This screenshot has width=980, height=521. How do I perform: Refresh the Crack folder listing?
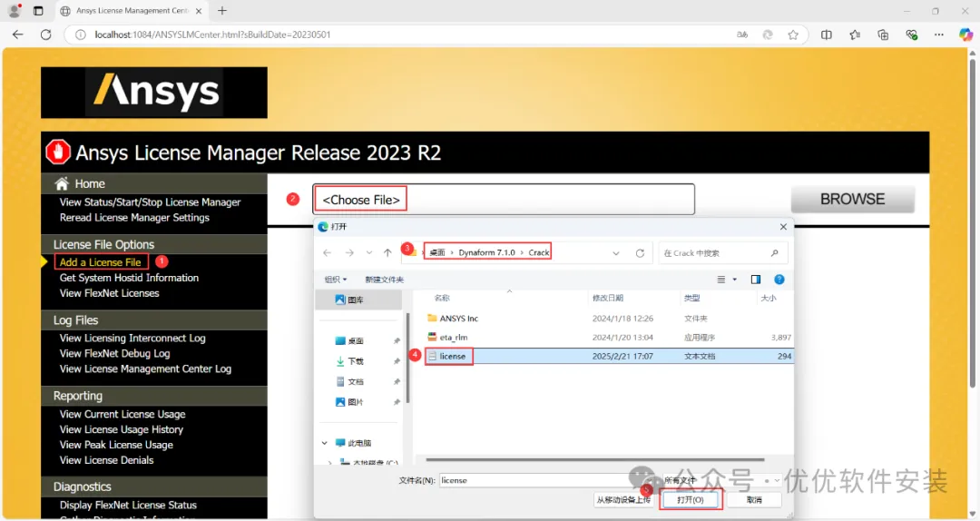[x=640, y=253]
